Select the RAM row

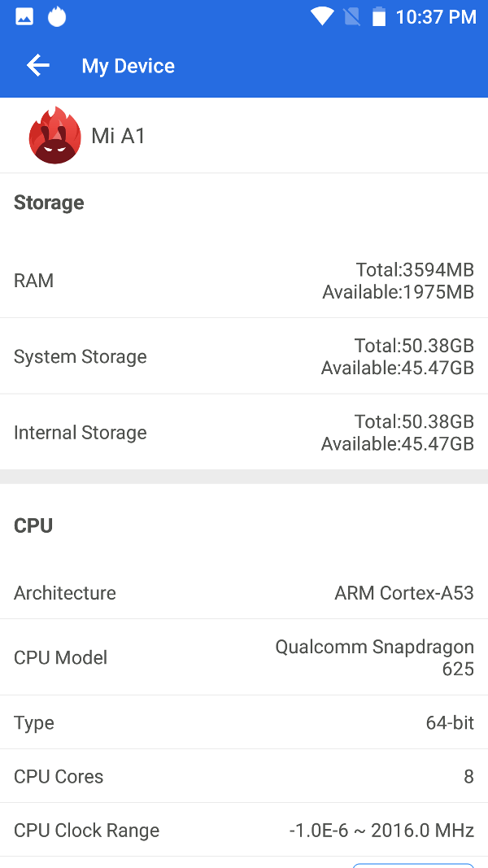(x=244, y=281)
